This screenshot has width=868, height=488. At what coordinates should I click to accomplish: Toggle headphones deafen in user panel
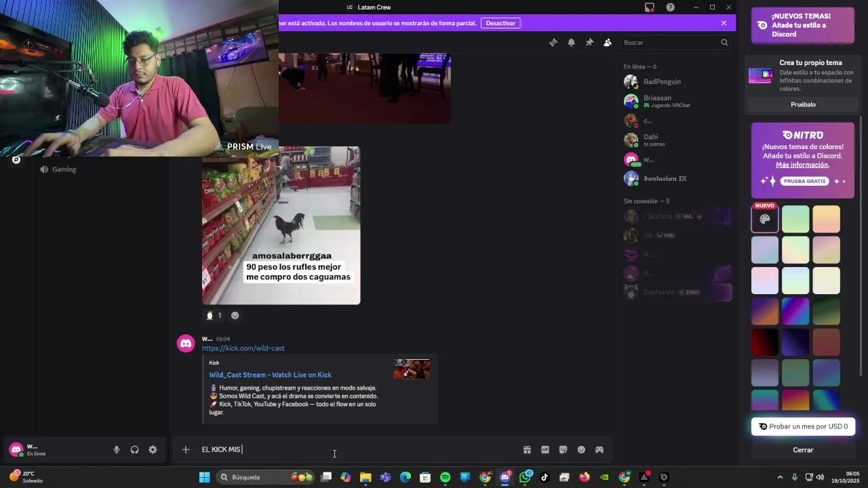click(134, 449)
